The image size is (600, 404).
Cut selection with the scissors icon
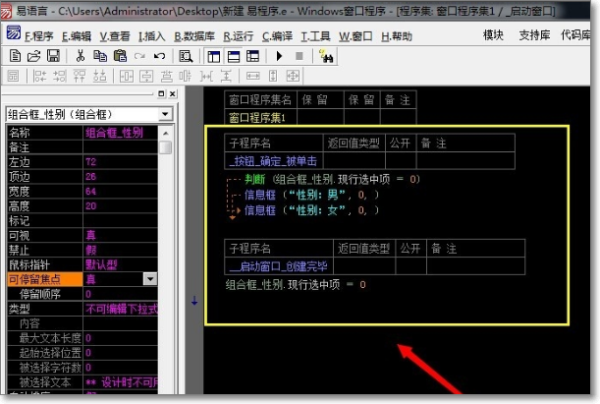coord(80,56)
